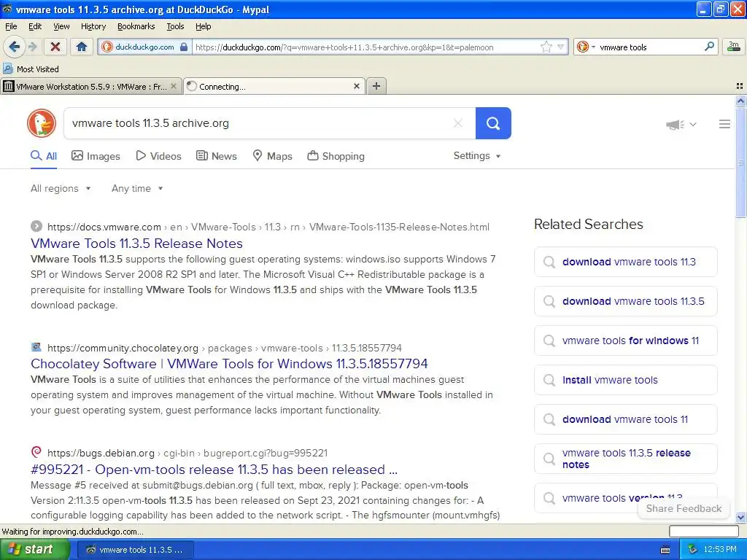Click the blue DuckDuckGo search button
The width and height of the screenshot is (747, 560).
(x=493, y=123)
